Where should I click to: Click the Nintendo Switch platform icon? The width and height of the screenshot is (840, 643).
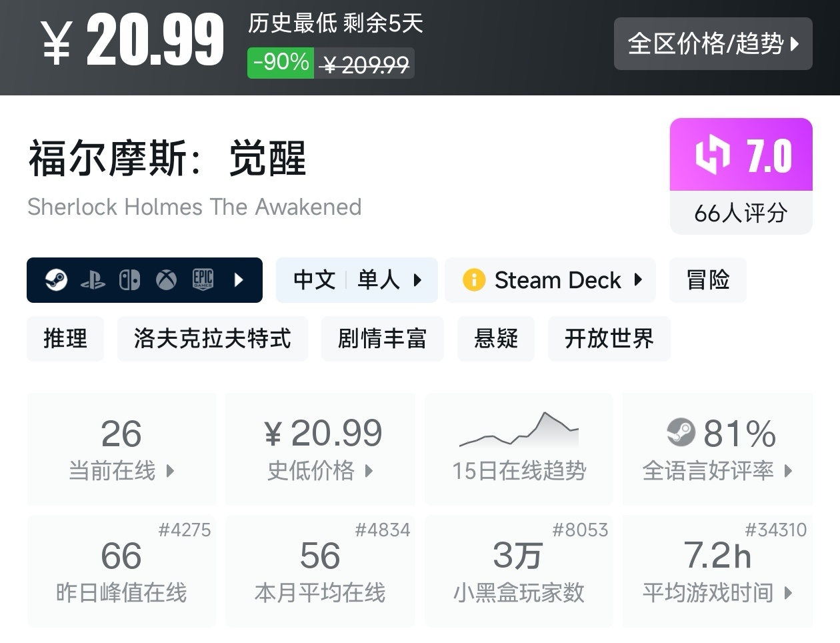pyautogui.click(x=129, y=280)
